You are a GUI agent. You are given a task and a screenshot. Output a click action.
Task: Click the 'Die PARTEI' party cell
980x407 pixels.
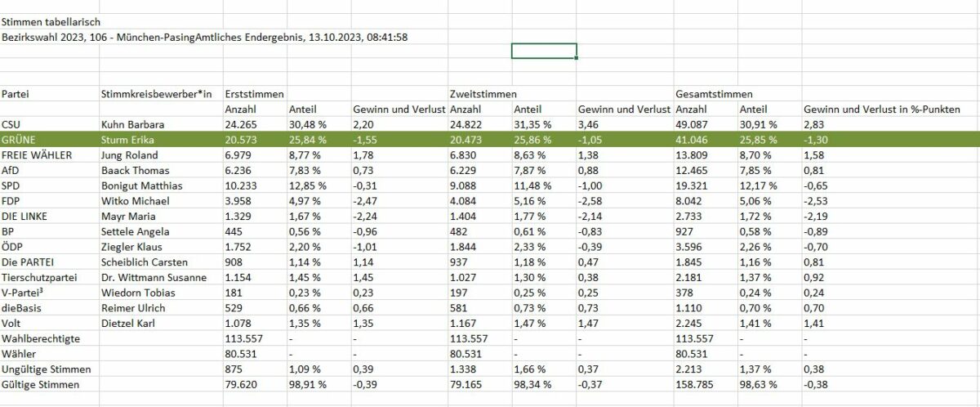pos(26,262)
